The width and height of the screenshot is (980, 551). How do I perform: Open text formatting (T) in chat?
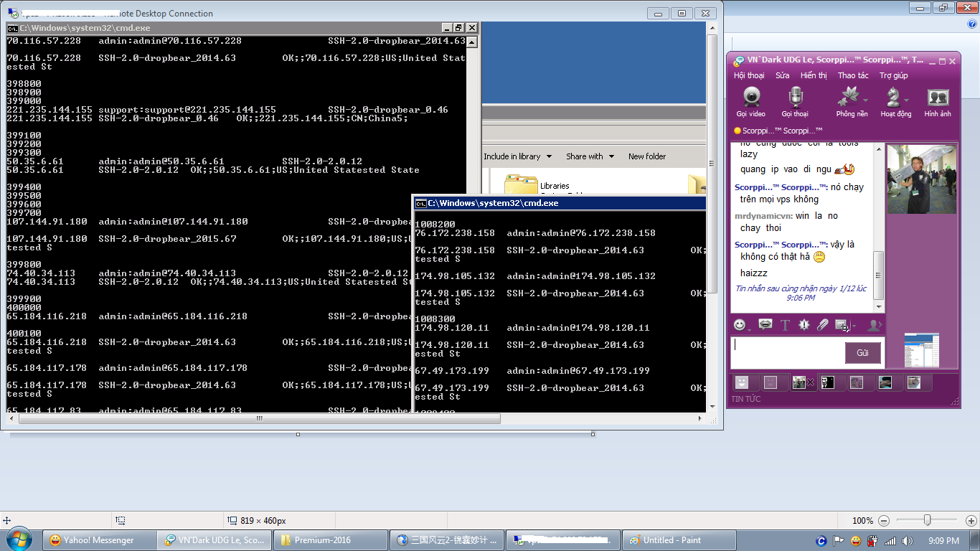(785, 325)
